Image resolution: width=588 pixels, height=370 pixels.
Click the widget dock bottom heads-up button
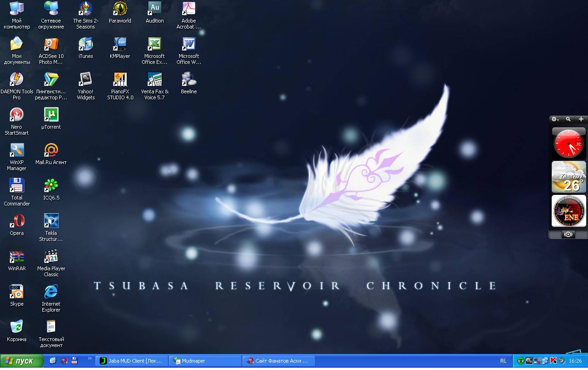[568, 234]
